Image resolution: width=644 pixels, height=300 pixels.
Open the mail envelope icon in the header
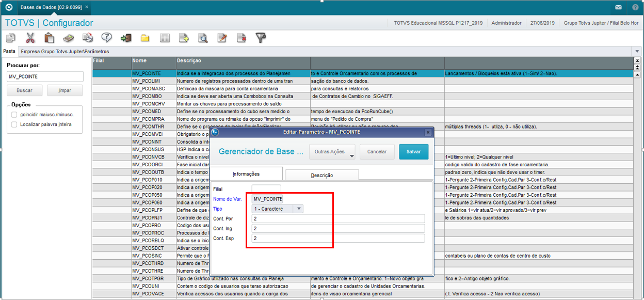618,8
